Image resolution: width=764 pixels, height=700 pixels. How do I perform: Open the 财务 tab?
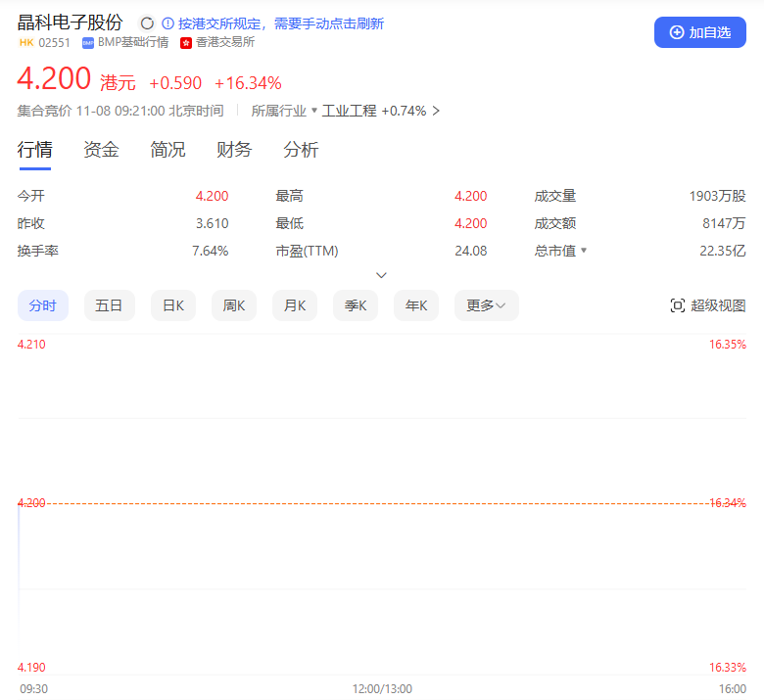pyautogui.click(x=234, y=150)
